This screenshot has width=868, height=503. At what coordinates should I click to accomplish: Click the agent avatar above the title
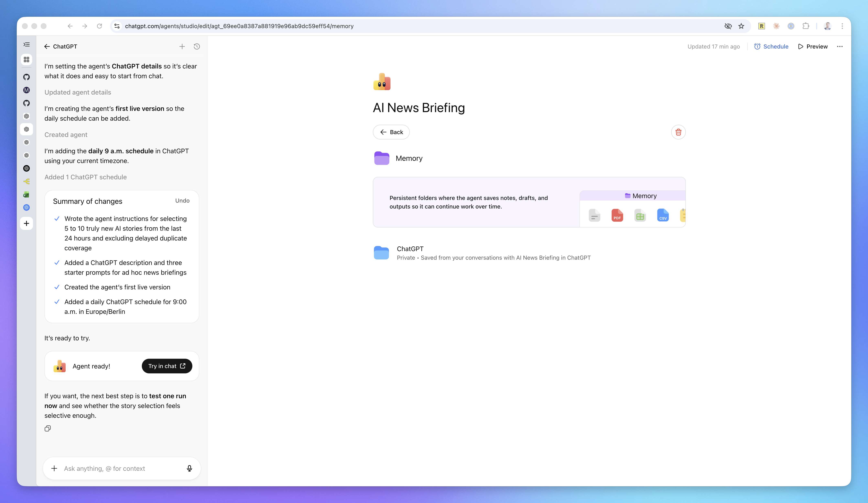[x=382, y=82]
